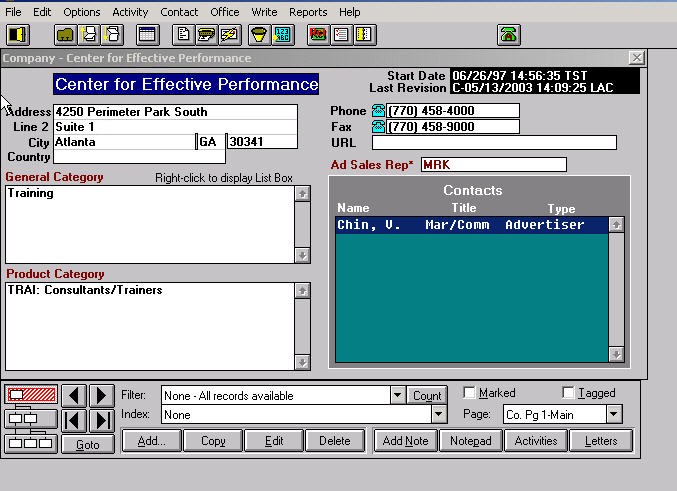Click the empty URL input field
This screenshot has width=677, height=491.
click(494, 143)
